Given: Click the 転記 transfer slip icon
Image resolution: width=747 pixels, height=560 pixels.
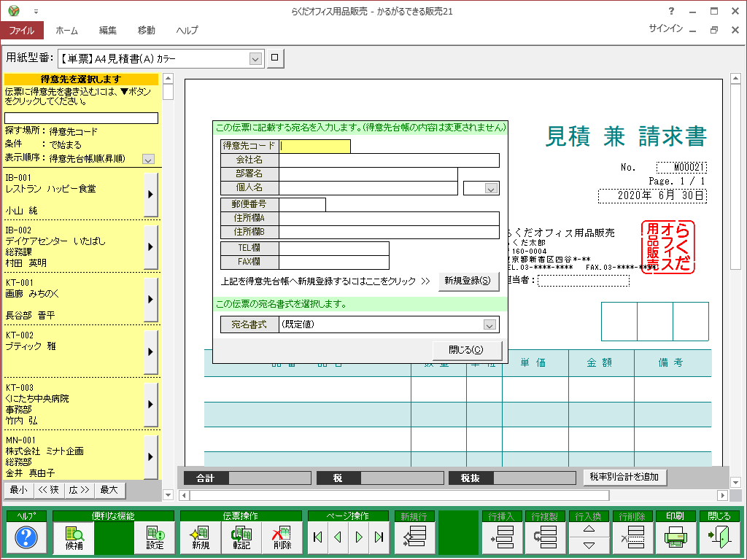Looking at the screenshot, I should click(x=241, y=538).
